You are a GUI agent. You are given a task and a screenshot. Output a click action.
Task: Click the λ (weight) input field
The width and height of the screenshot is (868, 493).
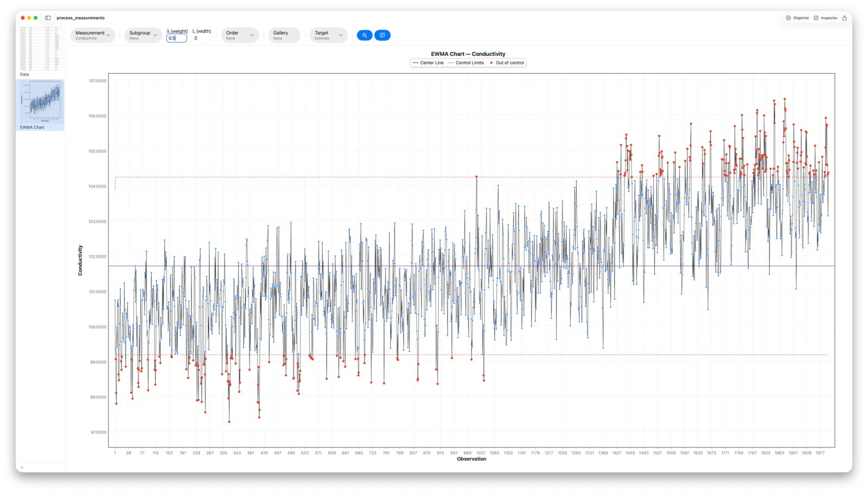[x=176, y=39]
